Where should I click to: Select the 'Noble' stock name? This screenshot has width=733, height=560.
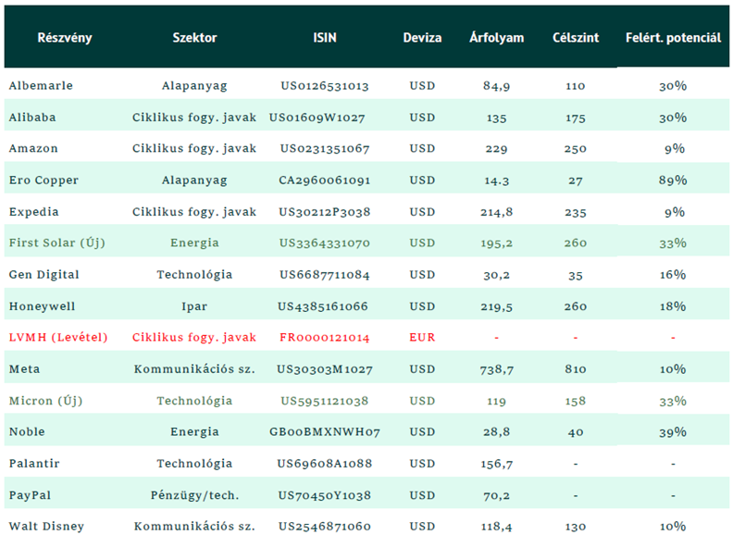27,432
